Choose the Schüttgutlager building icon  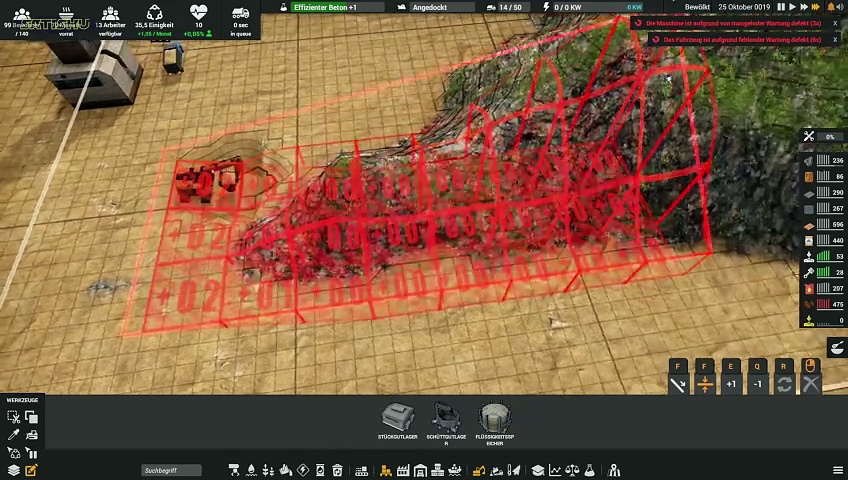[x=446, y=418]
